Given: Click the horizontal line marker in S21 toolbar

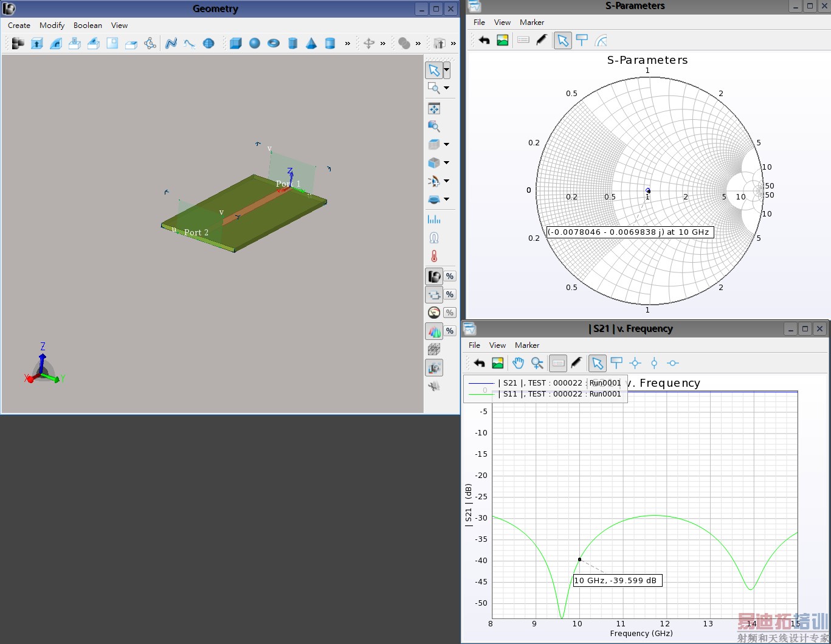Looking at the screenshot, I should click(x=673, y=363).
